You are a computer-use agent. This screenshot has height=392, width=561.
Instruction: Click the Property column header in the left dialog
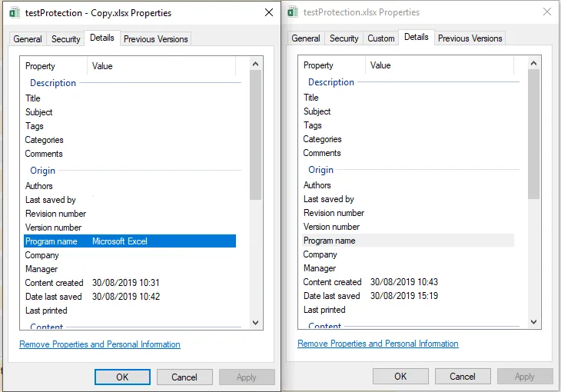tap(41, 66)
